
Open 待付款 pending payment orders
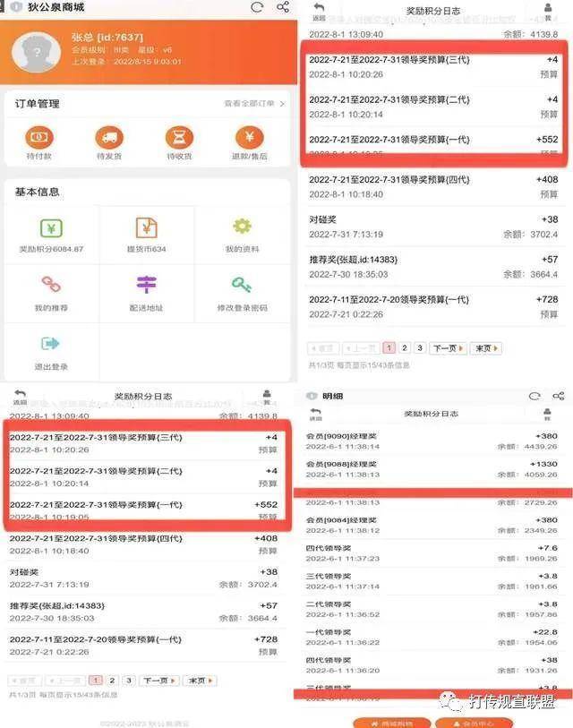[38, 138]
